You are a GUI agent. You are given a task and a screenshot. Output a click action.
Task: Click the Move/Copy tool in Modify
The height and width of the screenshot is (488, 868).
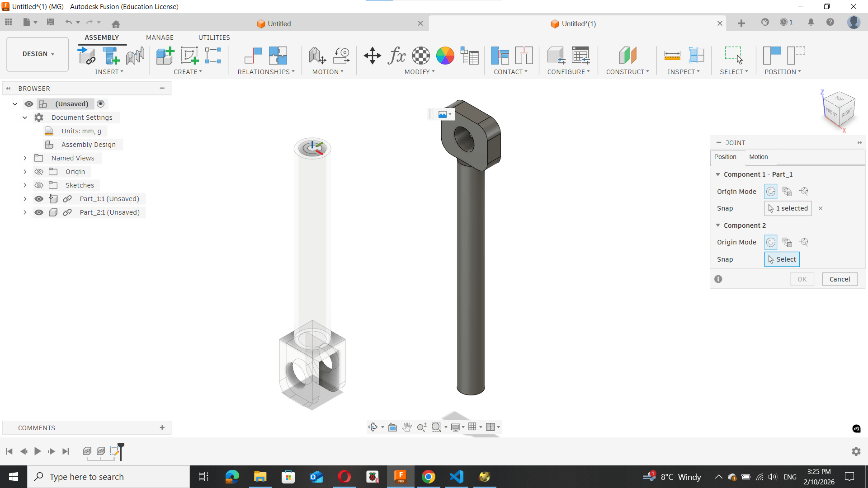click(372, 56)
